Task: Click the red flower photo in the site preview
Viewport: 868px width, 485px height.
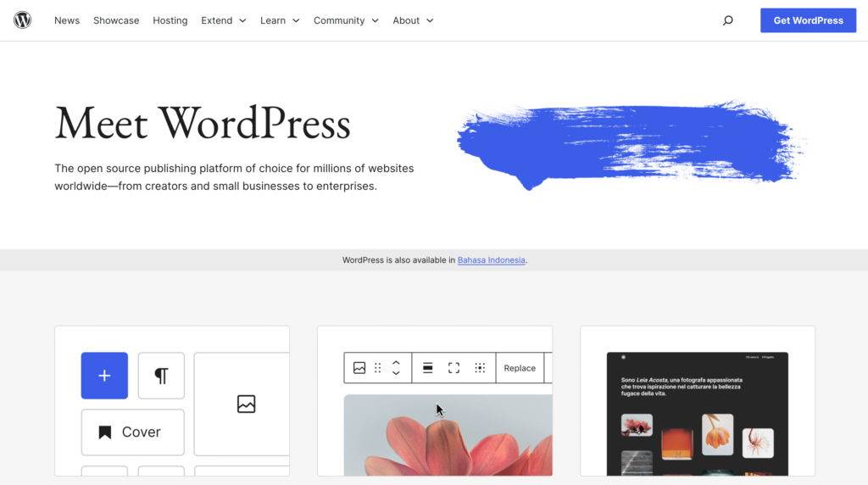Action: (637, 425)
